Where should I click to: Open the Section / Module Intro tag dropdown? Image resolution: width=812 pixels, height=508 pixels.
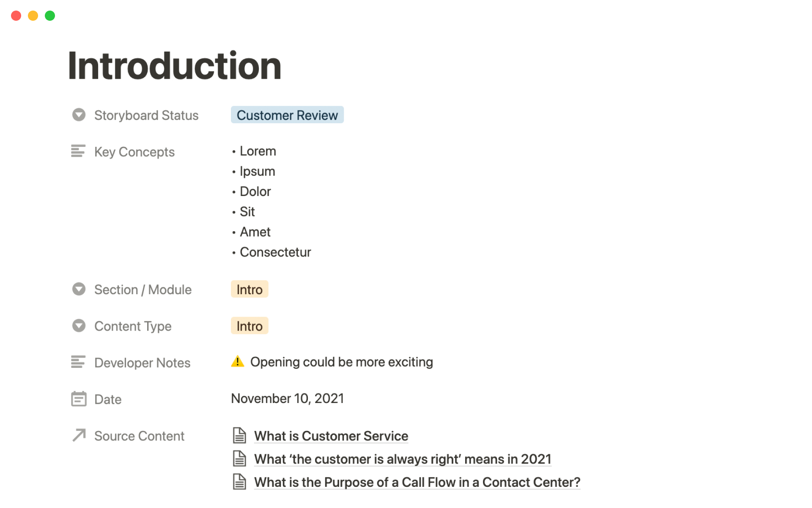click(x=249, y=290)
